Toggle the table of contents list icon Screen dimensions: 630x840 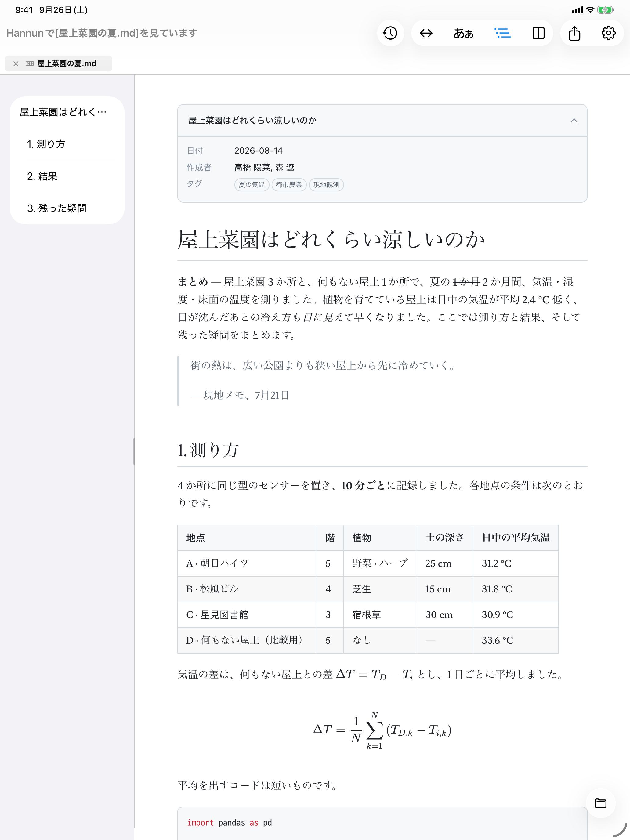[x=502, y=33]
